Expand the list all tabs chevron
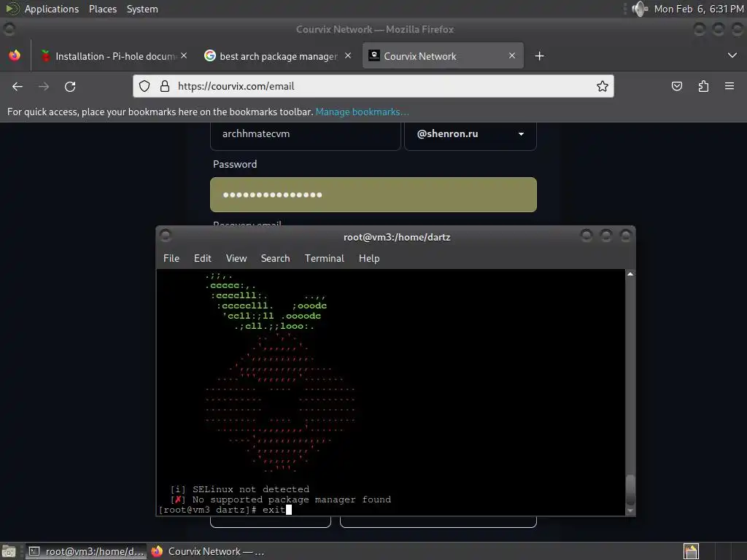747x560 pixels. pos(732,55)
